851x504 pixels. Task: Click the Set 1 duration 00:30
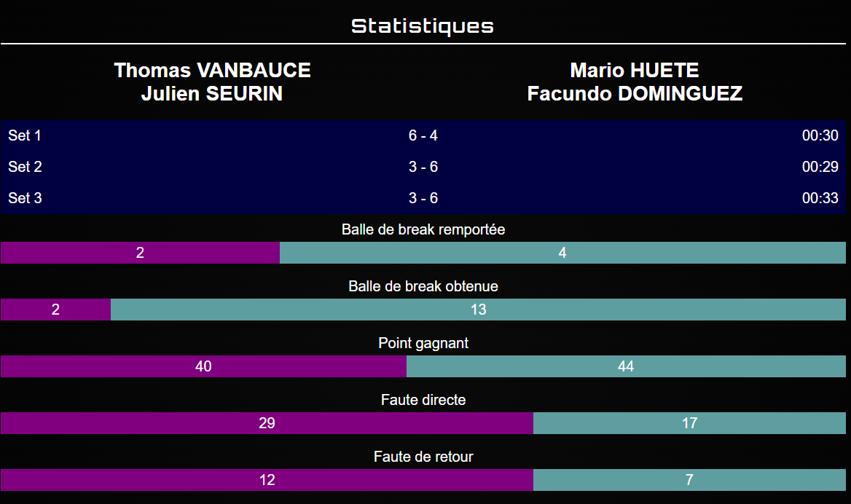[x=820, y=135]
